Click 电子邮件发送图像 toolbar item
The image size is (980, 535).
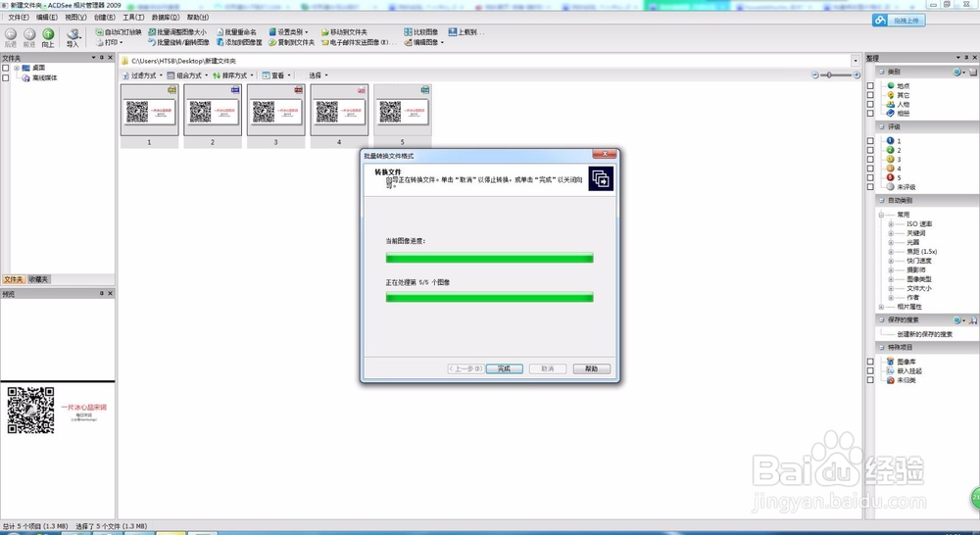coord(359,42)
